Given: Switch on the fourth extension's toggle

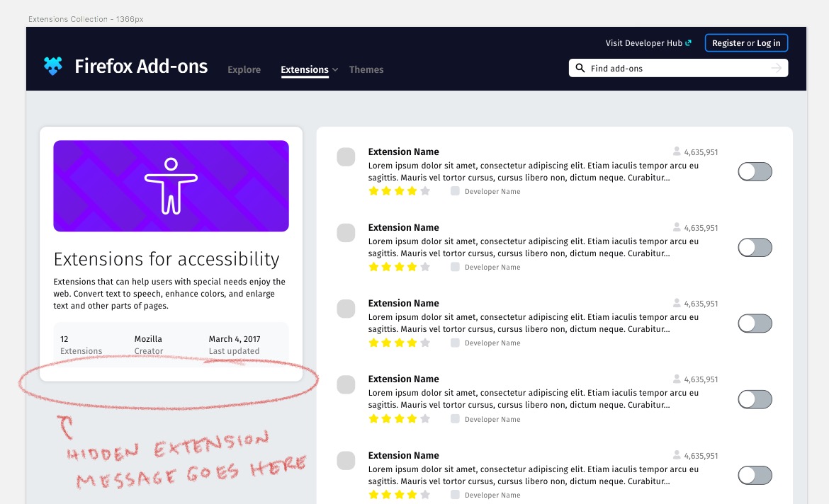Looking at the screenshot, I should [755, 399].
